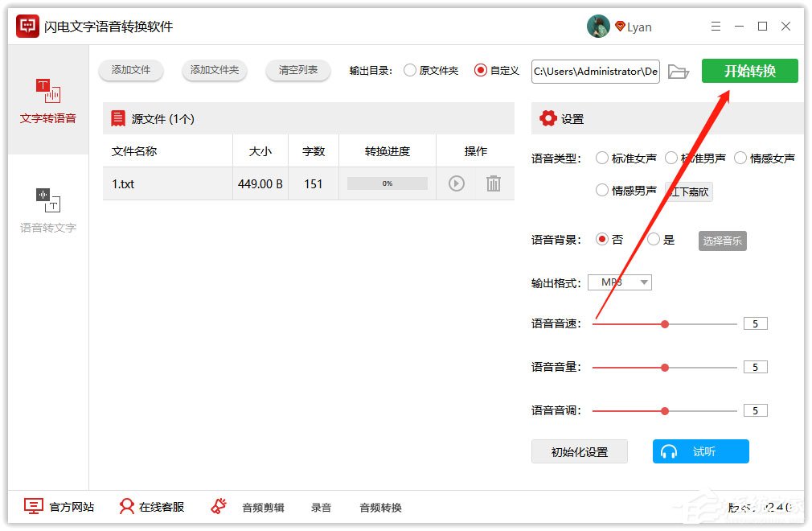This screenshot has height=531, width=812.
Task: Click the output directory path field
Action: point(595,71)
